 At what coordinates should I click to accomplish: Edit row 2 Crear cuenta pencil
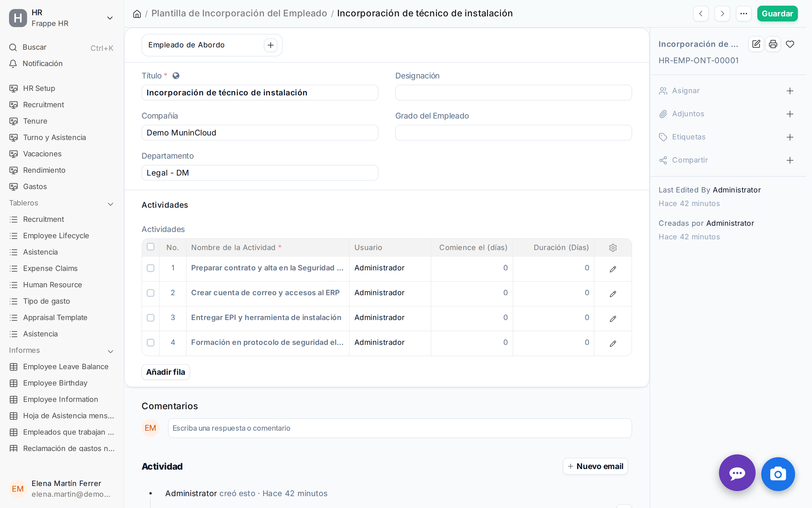click(x=613, y=294)
